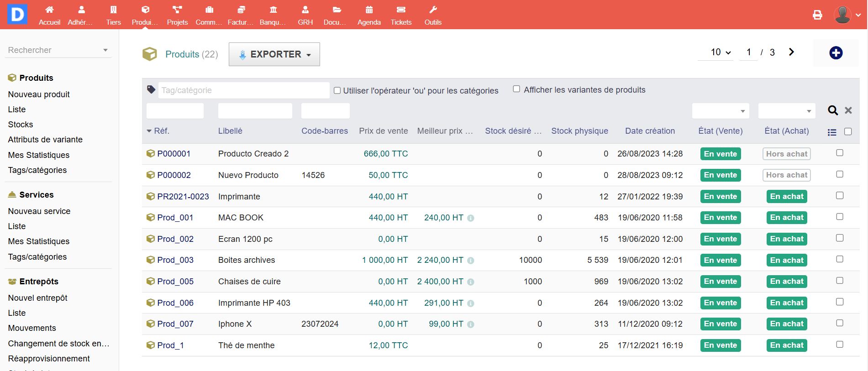The height and width of the screenshot is (371, 868).
Task: Expand the État (Vente) filter dropdown
Action: click(720, 111)
